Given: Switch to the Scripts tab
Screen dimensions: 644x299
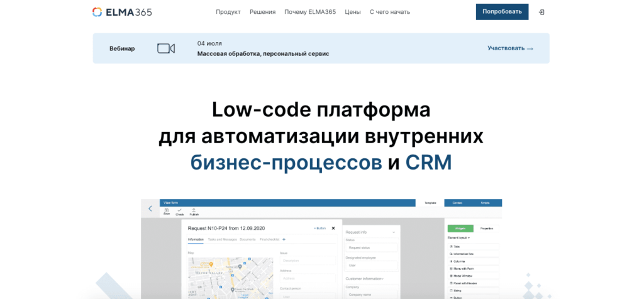Looking at the screenshot, I should click(x=486, y=203).
